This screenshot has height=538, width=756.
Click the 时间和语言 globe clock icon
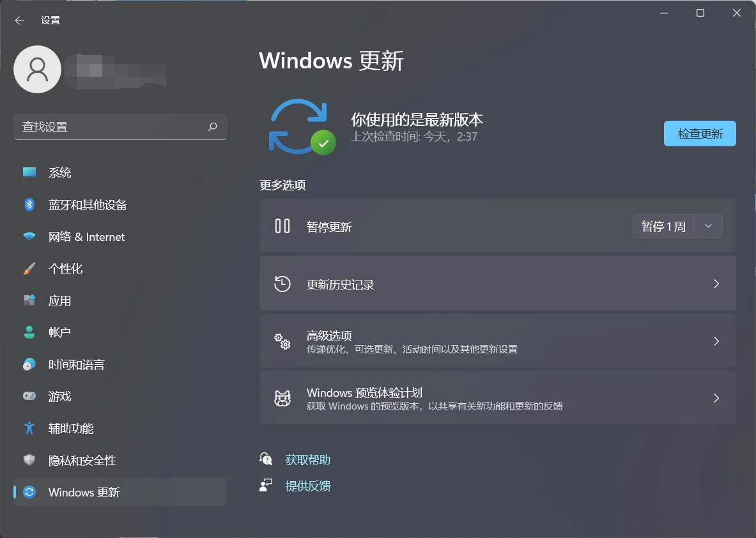[x=29, y=364]
